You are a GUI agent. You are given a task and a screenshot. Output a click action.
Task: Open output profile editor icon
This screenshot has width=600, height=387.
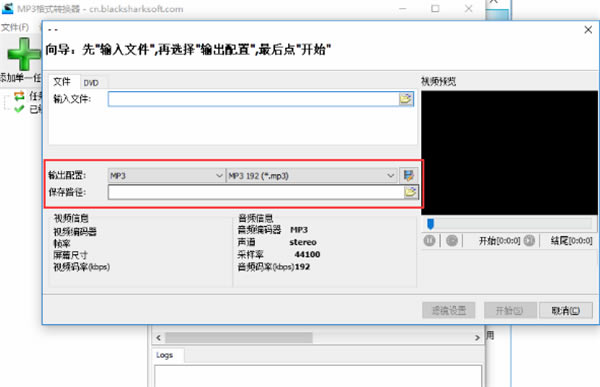coord(408,176)
